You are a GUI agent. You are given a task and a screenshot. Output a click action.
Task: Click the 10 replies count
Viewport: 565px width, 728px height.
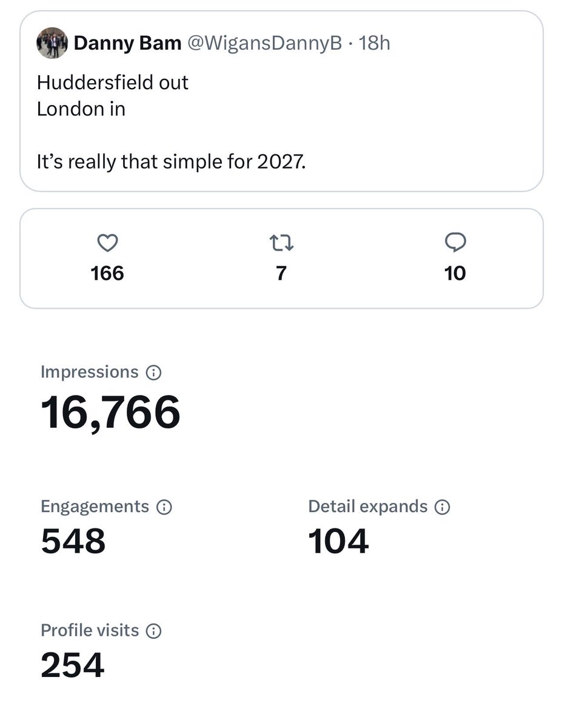click(x=455, y=273)
